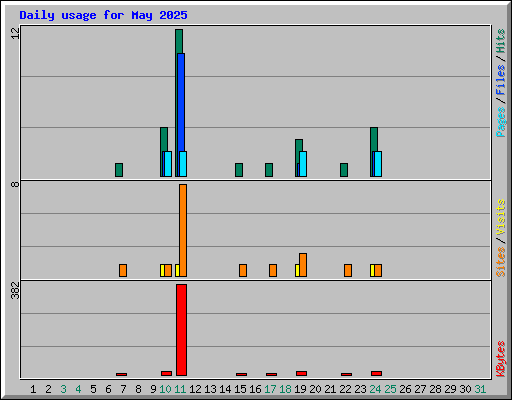Select the red KBytes bar on day 11
This screenshot has width=512, height=400.
pyautogui.click(x=181, y=330)
